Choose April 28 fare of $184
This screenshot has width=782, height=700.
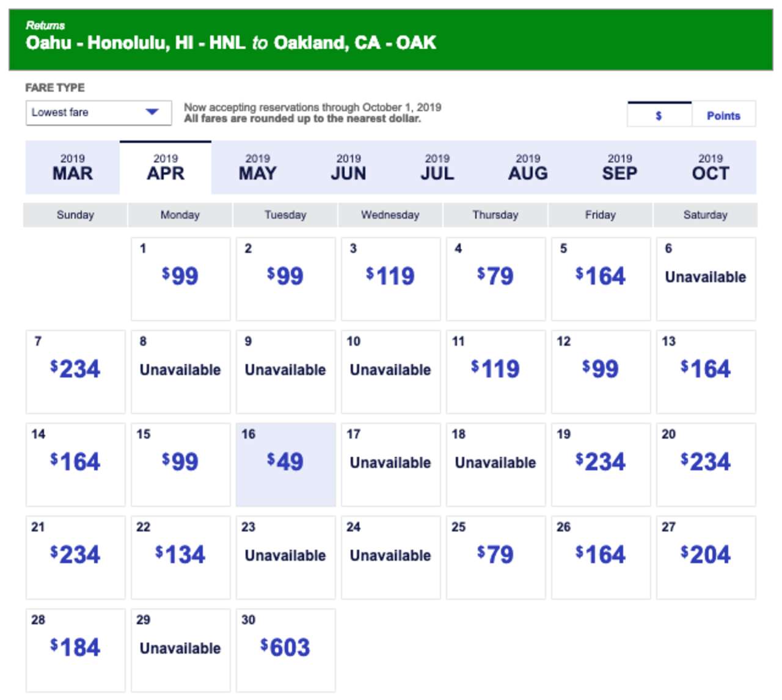tap(76, 651)
